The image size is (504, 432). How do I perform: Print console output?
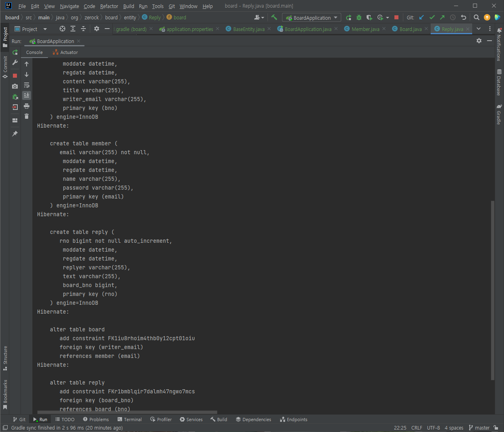click(x=27, y=106)
